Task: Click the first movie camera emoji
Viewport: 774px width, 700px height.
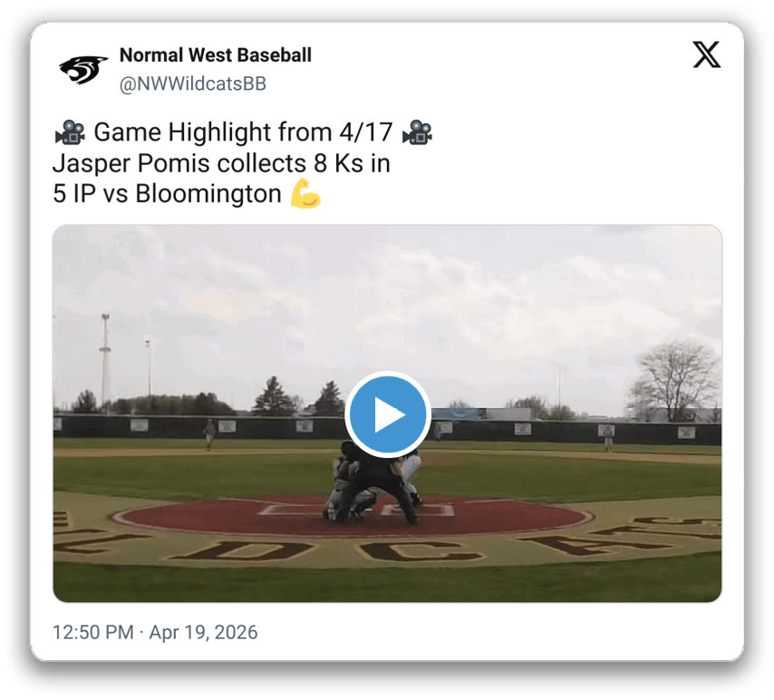Action: pyautogui.click(x=70, y=132)
